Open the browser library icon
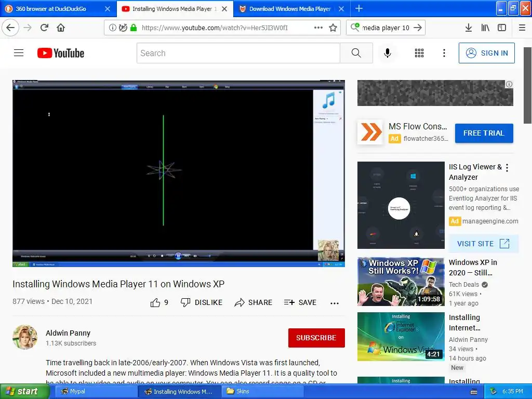532x399 pixels. click(485, 28)
